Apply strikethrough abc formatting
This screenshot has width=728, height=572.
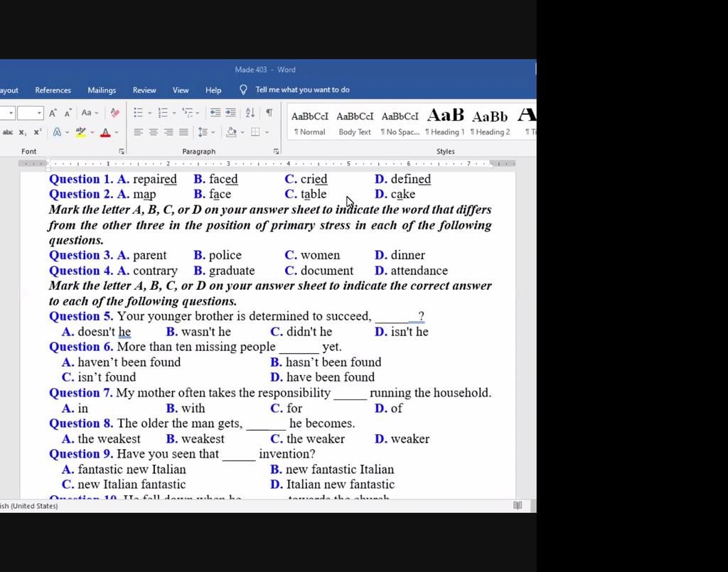pyautogui.click(x=7, y=132)
